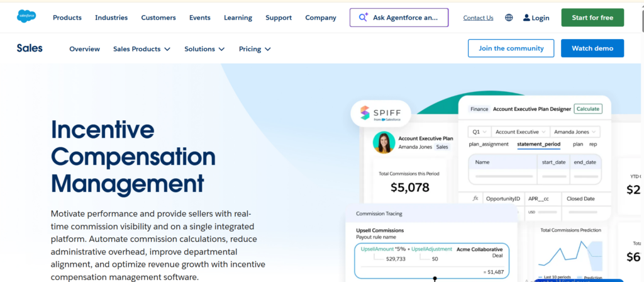Click Join the community button
Viewport: 644px width, 282px height.
pyautogui.click(x=511, y=48)
